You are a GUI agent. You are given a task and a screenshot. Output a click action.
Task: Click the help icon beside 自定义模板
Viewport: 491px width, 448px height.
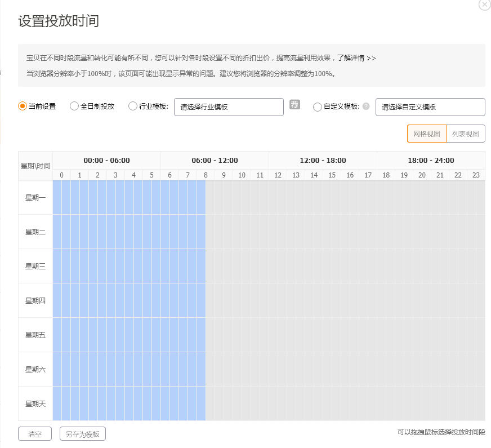(x=366, y=106)
